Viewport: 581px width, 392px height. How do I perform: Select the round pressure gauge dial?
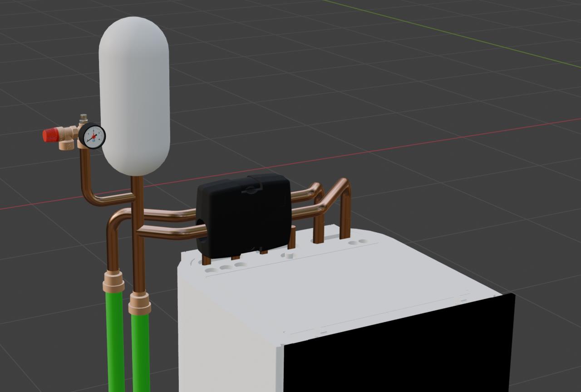[x=94, y=136]
